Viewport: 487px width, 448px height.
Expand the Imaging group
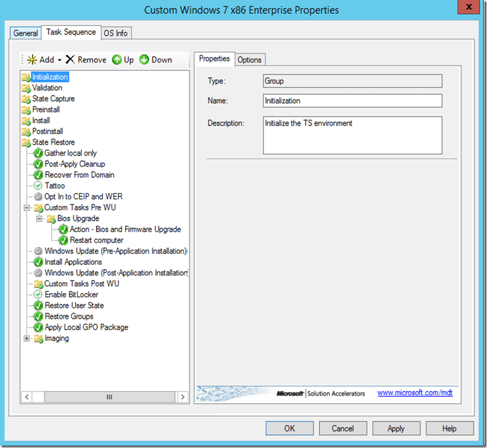coord(26,339)
